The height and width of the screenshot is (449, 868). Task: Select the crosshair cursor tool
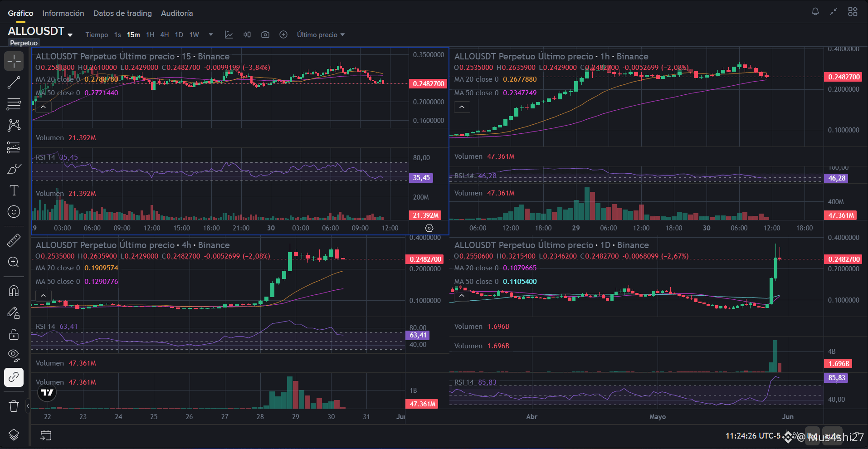coord(14,61)
